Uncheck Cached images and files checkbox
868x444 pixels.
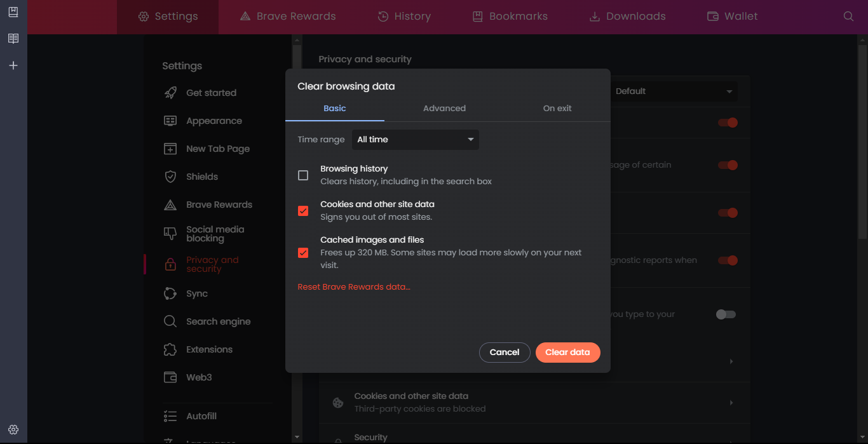303,253
